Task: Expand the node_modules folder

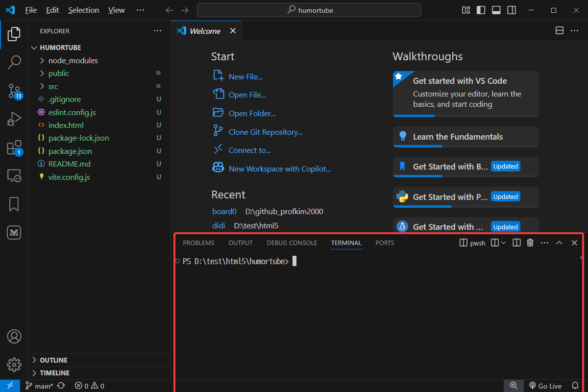Action: pyautogui.click(x=73, y=60)
